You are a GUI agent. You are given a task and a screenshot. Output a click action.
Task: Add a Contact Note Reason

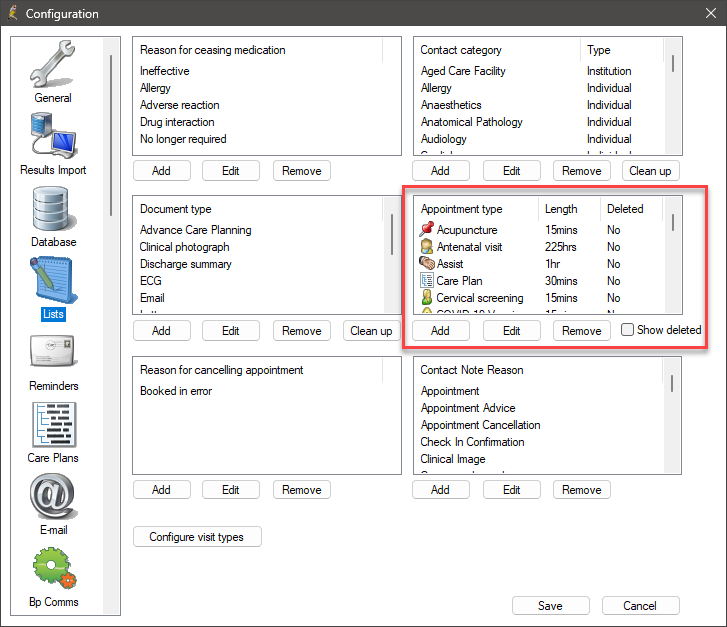coord(440,490)
